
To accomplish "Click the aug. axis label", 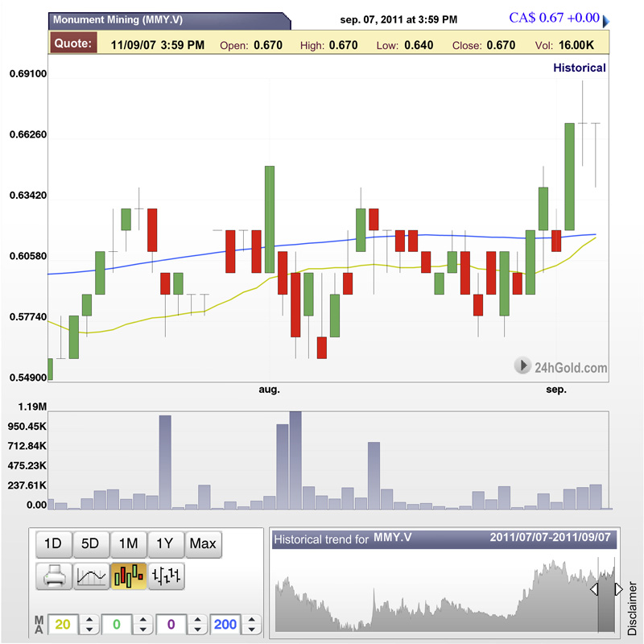I will [x=269, y=390].
